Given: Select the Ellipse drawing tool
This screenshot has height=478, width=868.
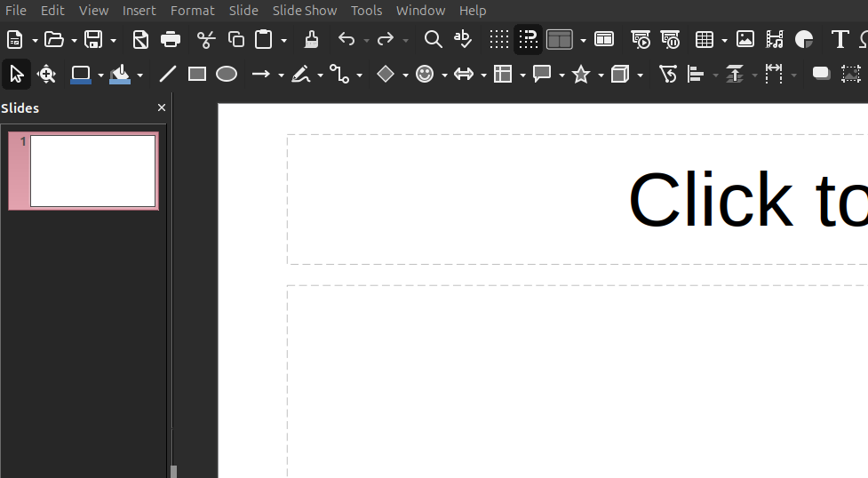Looking at the screenshot, I should (227, 75).
